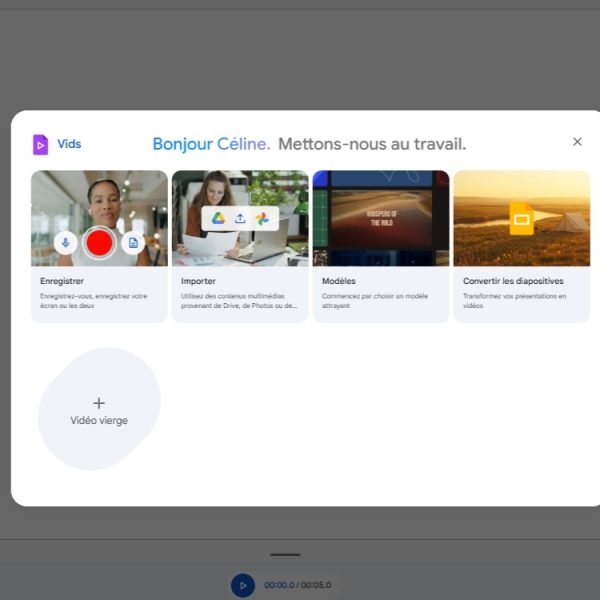The width and height of the screenshot is (600, 600).
Task: Click the red record button
Action: tap(99, 243)
